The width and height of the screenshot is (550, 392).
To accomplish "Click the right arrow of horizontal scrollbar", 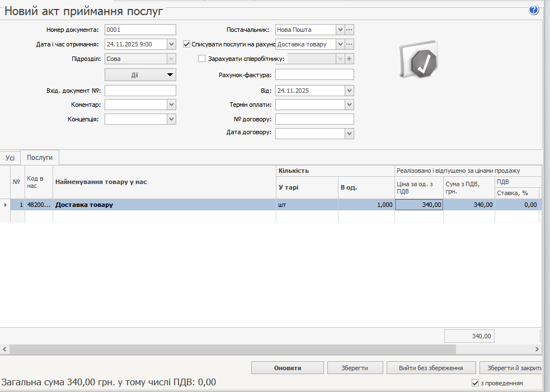I will click(x=538, y=349).
